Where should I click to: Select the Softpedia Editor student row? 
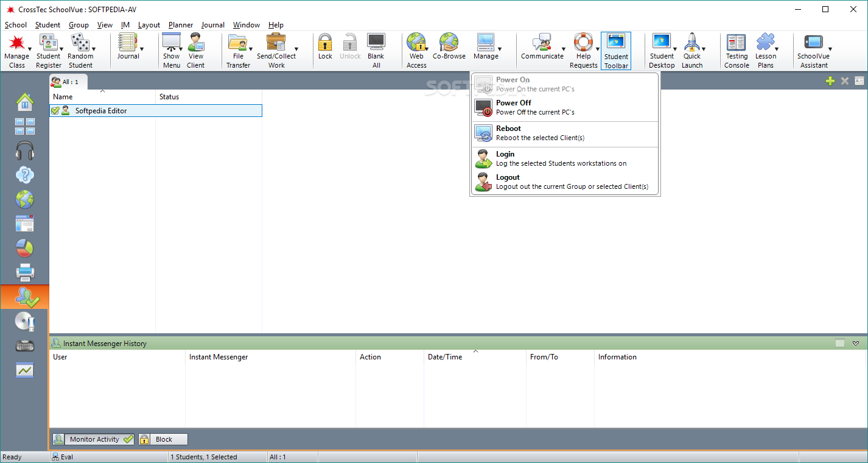point(156,111)
